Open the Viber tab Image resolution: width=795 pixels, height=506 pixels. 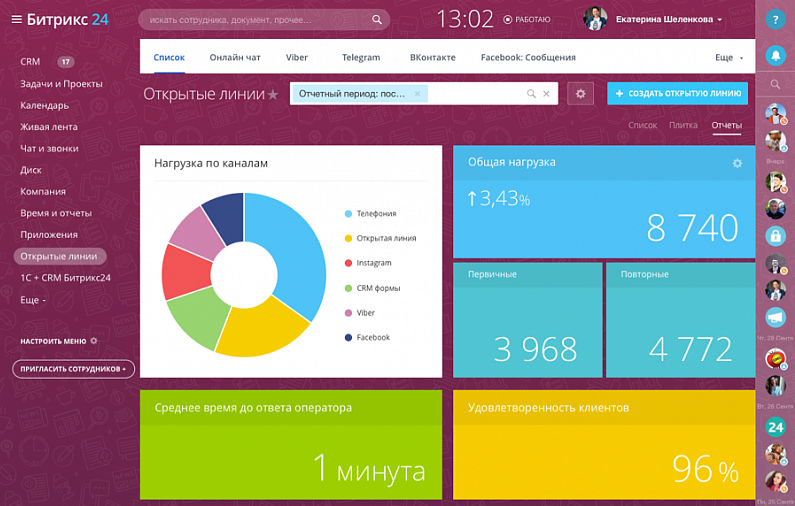297,57
